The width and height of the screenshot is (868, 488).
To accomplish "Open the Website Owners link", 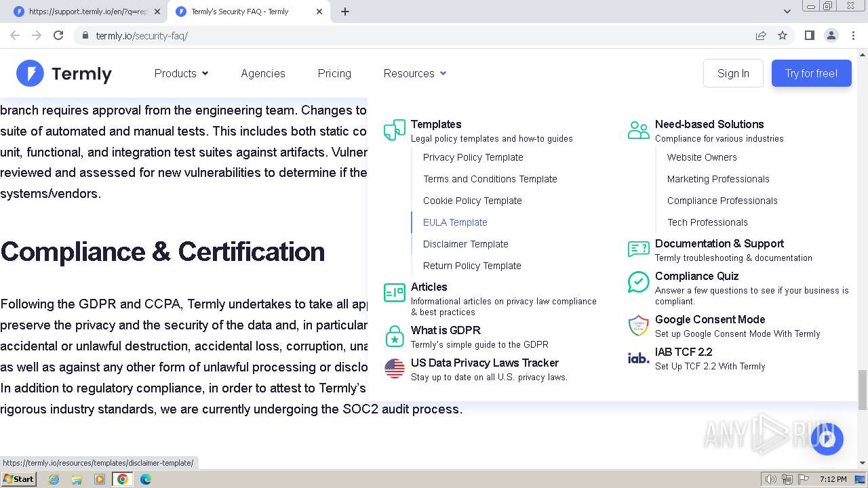I will click(x=702, y=157).
